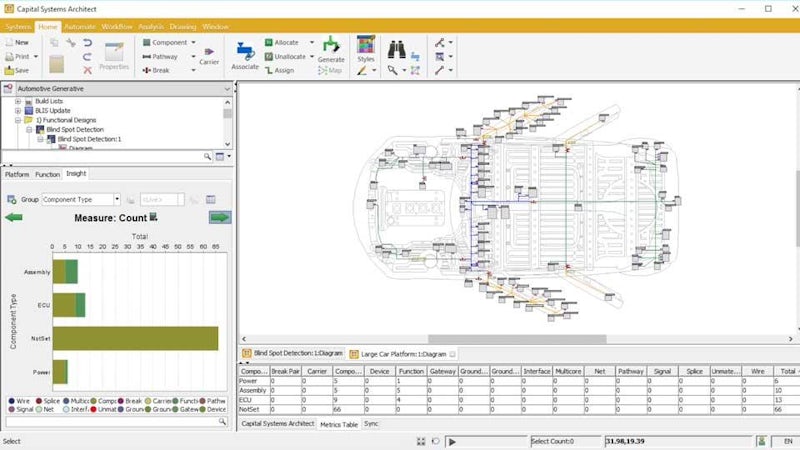Viewport: 800px width, 450px height.
Task: Expand the Build Lists tree node
Action: point(18,102)
